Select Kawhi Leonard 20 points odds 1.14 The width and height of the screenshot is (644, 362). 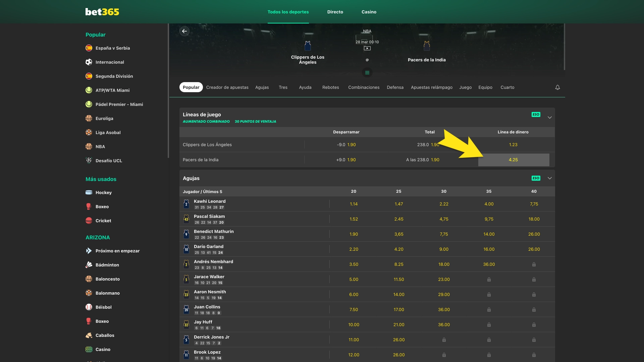pyautogui.click(x=354, y=204)
